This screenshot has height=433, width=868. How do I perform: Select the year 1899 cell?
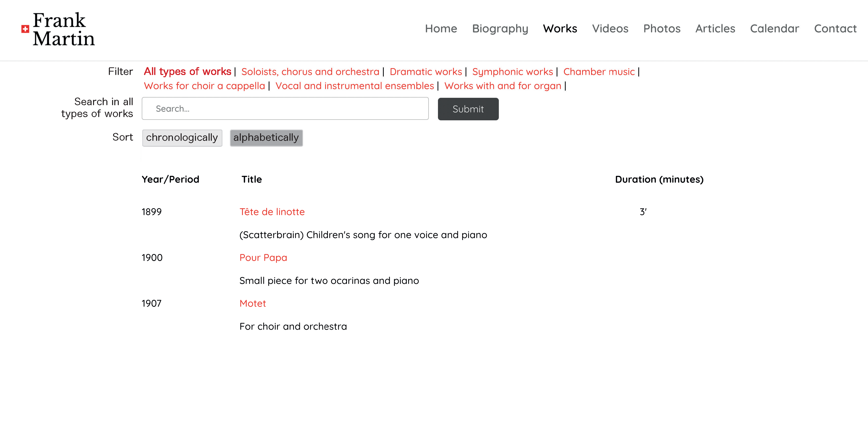[152, 212]
